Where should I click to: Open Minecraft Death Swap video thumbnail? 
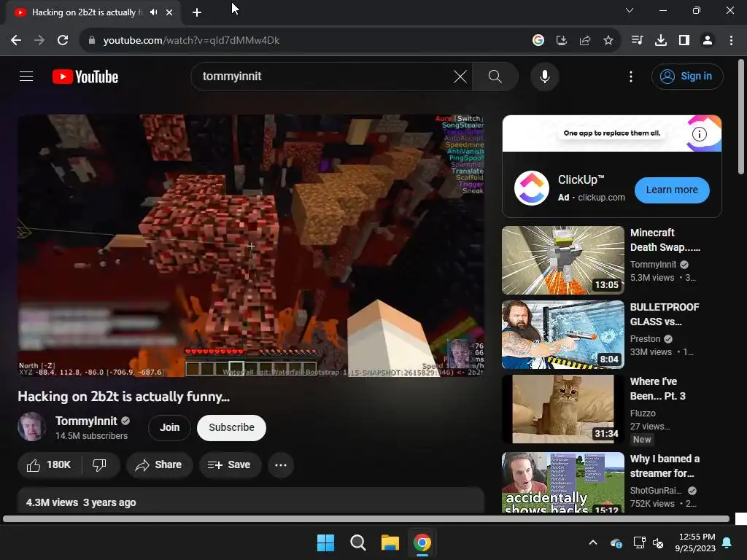[562, 260]
